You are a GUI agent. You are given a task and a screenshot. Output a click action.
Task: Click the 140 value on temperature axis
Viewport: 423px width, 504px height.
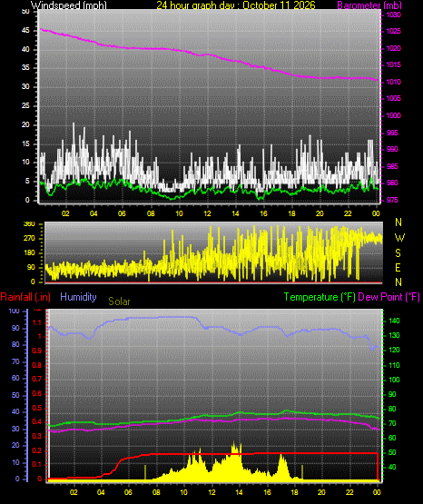point(394,321)
